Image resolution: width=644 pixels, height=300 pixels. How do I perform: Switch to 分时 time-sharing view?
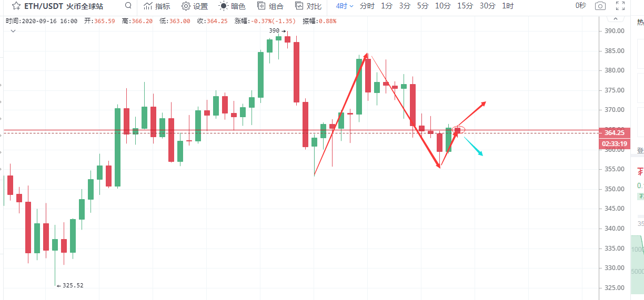click(367, 6)
